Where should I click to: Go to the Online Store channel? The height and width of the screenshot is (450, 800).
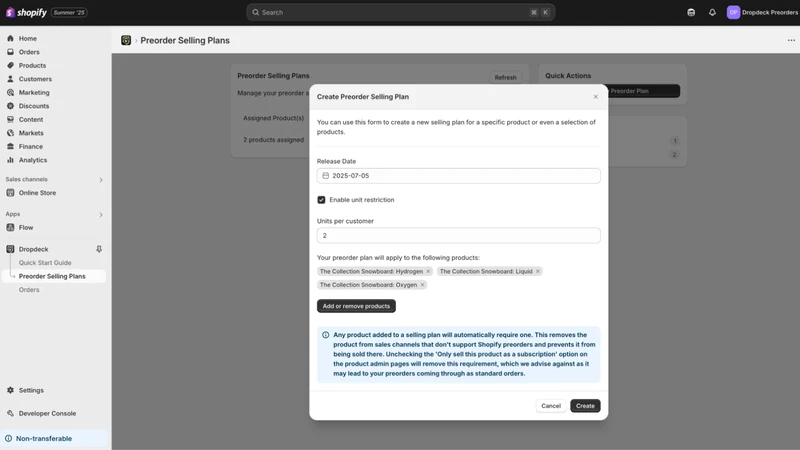(x=37, y=193)
